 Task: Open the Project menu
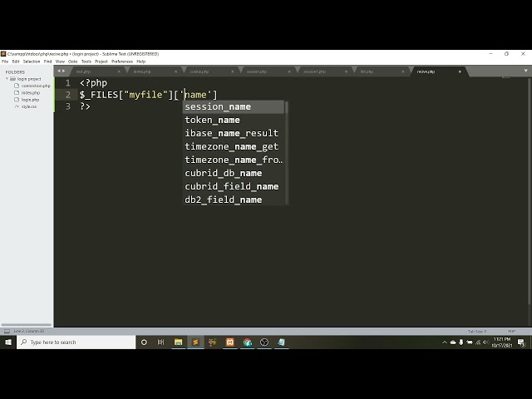tap(101, 62)
